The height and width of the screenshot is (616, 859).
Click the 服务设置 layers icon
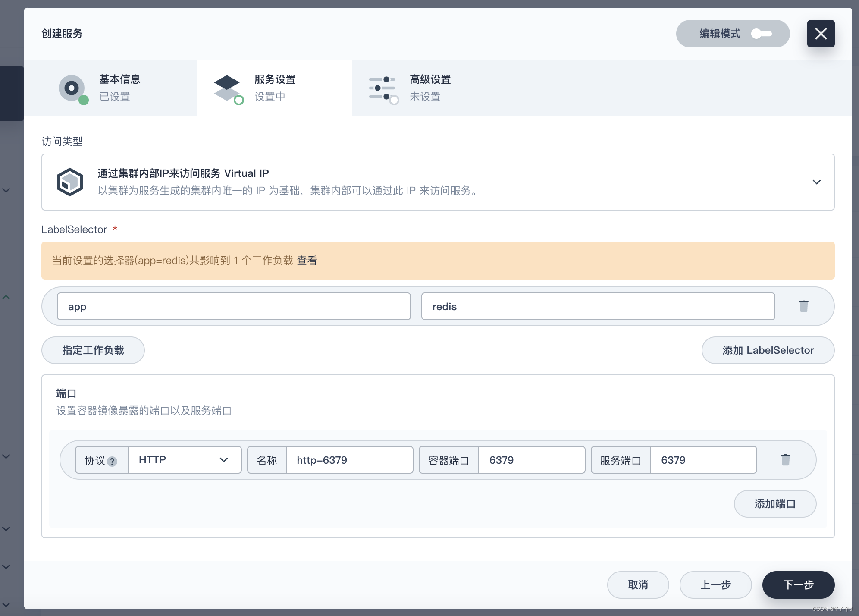[x=228, y=89]
